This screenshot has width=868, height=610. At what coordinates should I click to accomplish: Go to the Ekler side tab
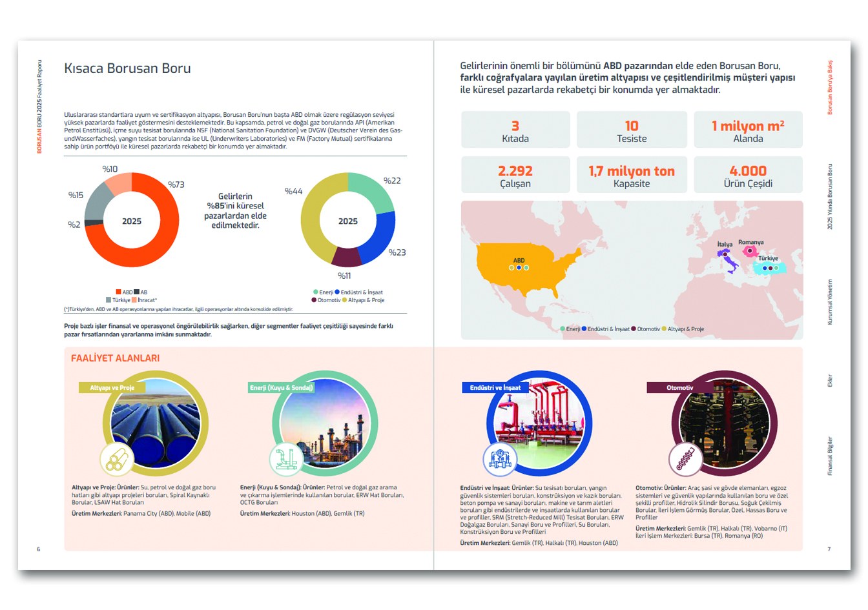(830, 381)
